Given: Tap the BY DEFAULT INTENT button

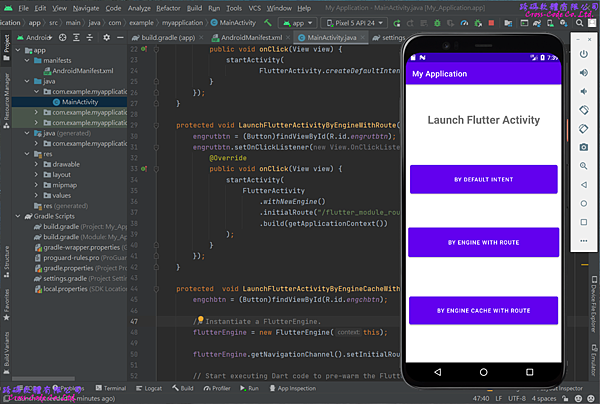Looking at the screenshot, I should [483, 180].
